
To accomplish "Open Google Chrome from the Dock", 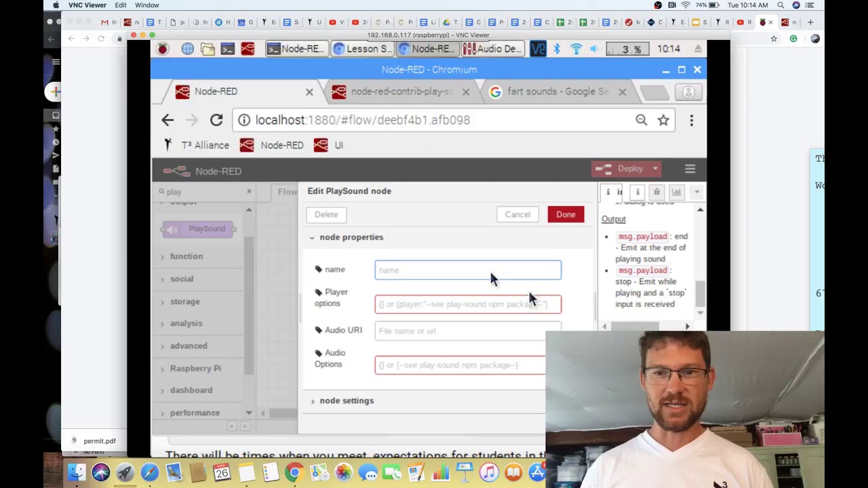I will tap(294, 472).
